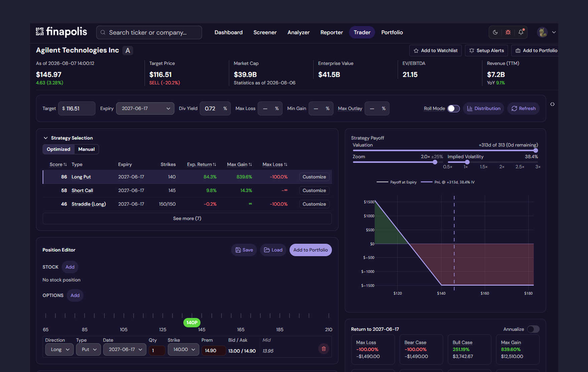Go to Reporter tab
This screenshot has width=588, height=372.
pos(331,32)
